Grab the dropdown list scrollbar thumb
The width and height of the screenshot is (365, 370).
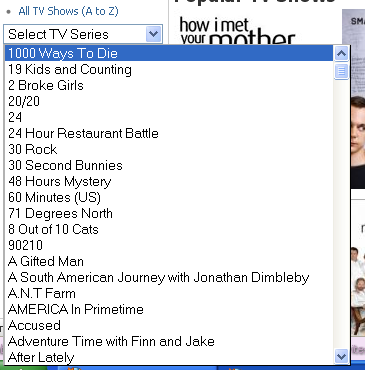coord(341,71)
